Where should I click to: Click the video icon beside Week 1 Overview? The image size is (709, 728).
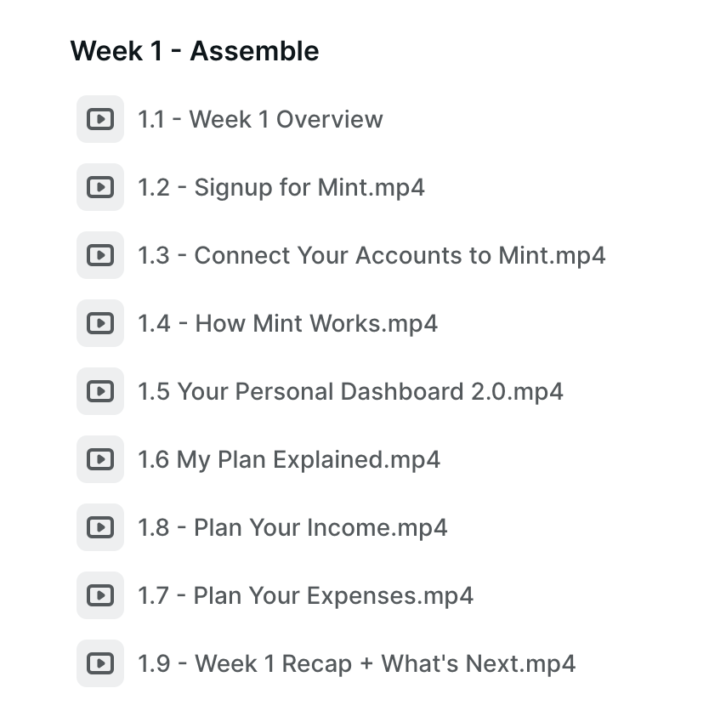coord(100,119)
